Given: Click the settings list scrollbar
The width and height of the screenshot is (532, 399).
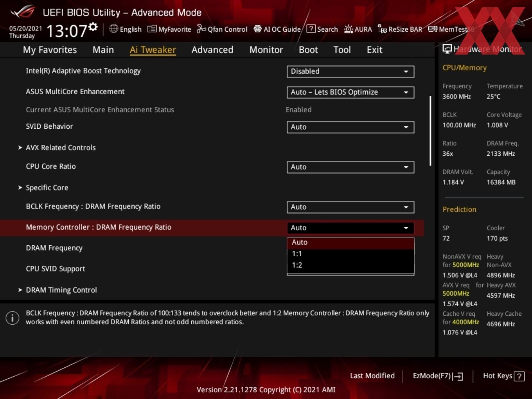Looking at the screenshot, I should 430,131.
